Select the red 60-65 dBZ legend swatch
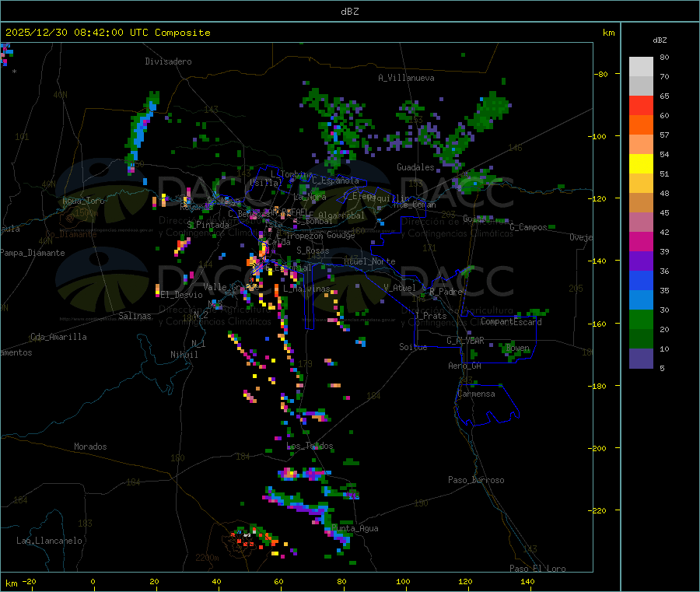The image size is (700, 592). 641,105
